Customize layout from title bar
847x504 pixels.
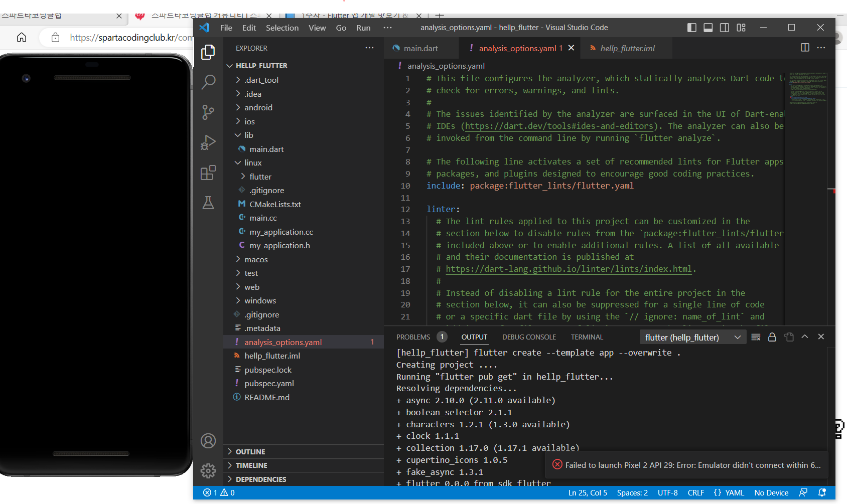[x=741, y=28]
